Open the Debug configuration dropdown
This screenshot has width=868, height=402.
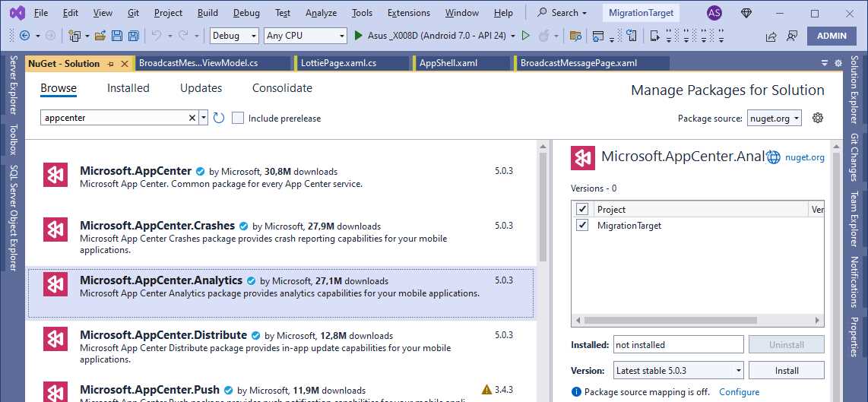pyautogui.click(x=235, y=36)
